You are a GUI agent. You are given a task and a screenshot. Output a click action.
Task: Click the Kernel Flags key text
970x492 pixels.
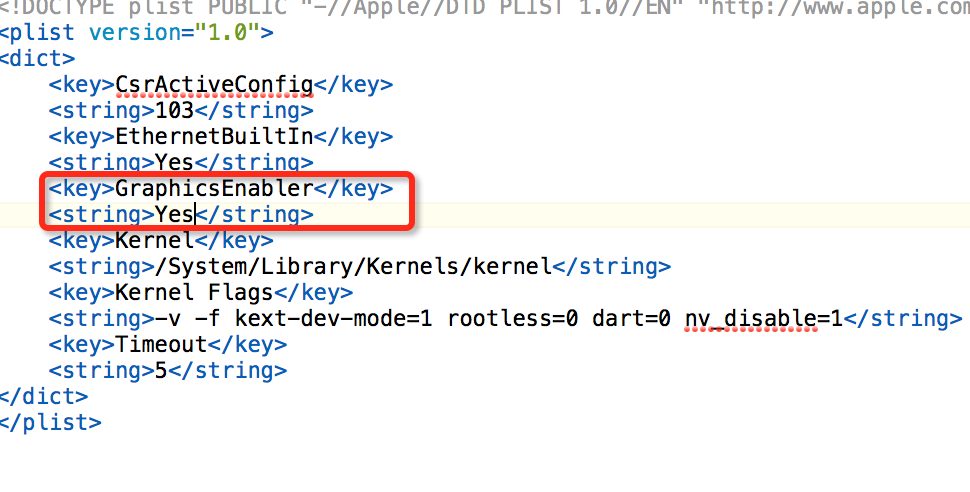[x=194, y=292]
